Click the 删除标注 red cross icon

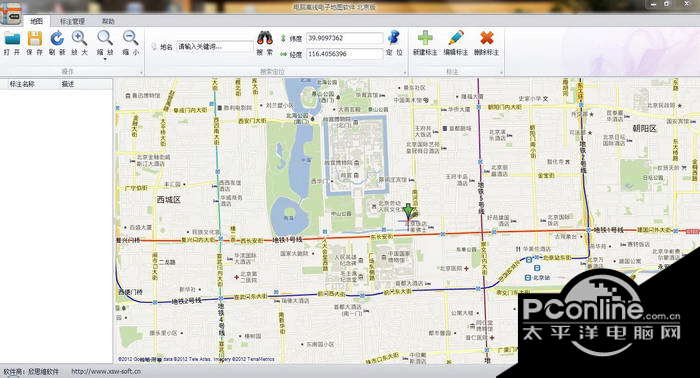coord(486,38)
